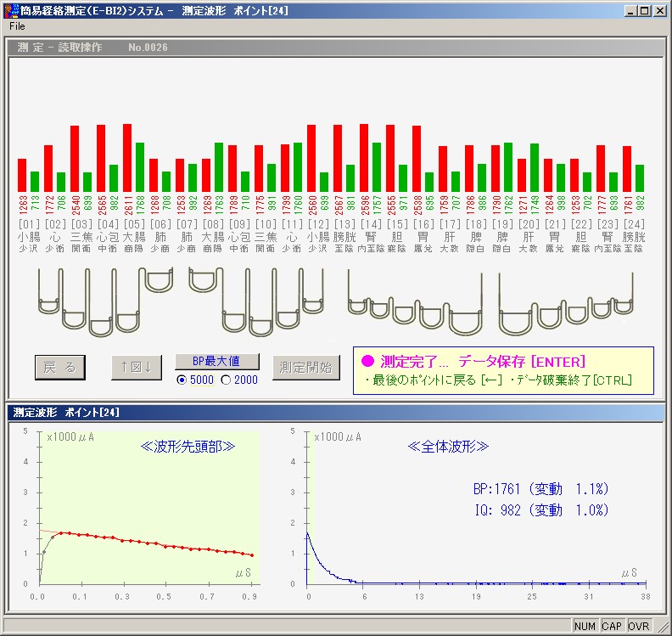Open the File menu
672x636 pixels.
[x=18, y=26]
